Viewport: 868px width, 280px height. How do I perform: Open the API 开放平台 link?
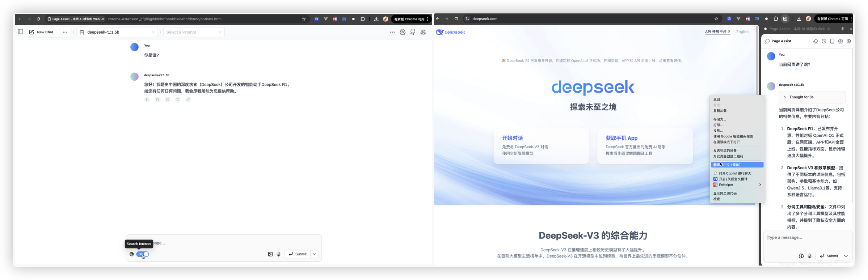pyautogui.click(x=717, y=32)
